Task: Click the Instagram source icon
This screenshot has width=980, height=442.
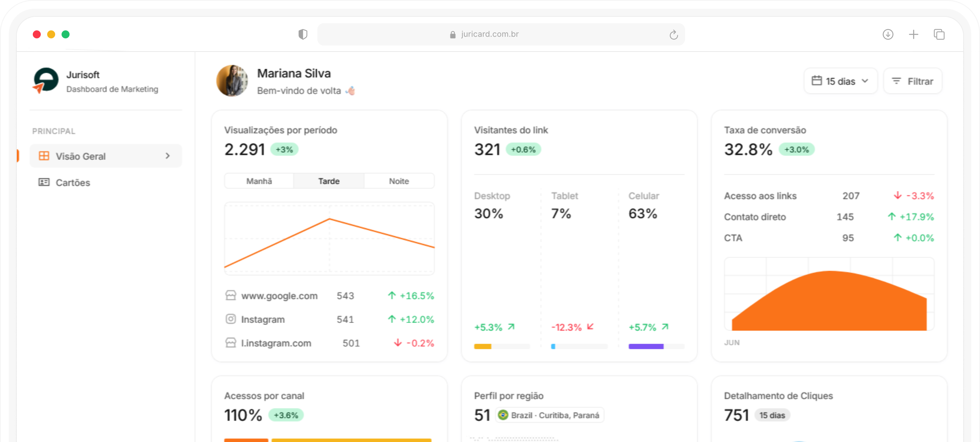Action: pos(231,319)
